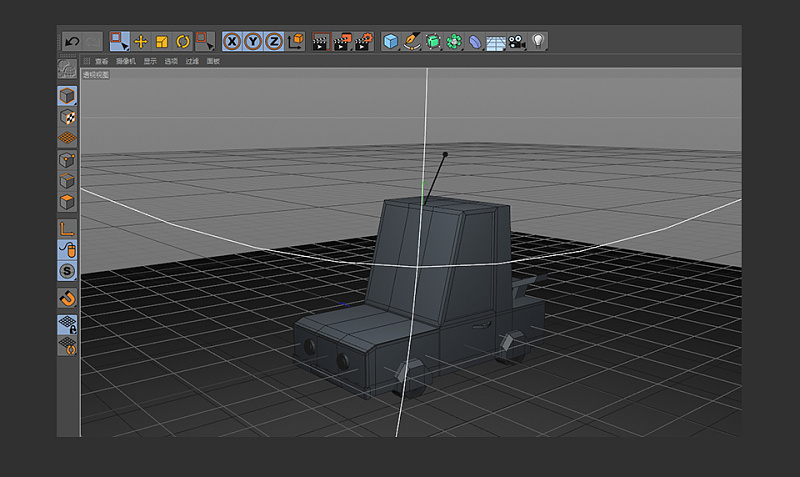The height and width of the screenshot is (477, 800).
Task: Click the car antenna tip
Action: point(445,154)
